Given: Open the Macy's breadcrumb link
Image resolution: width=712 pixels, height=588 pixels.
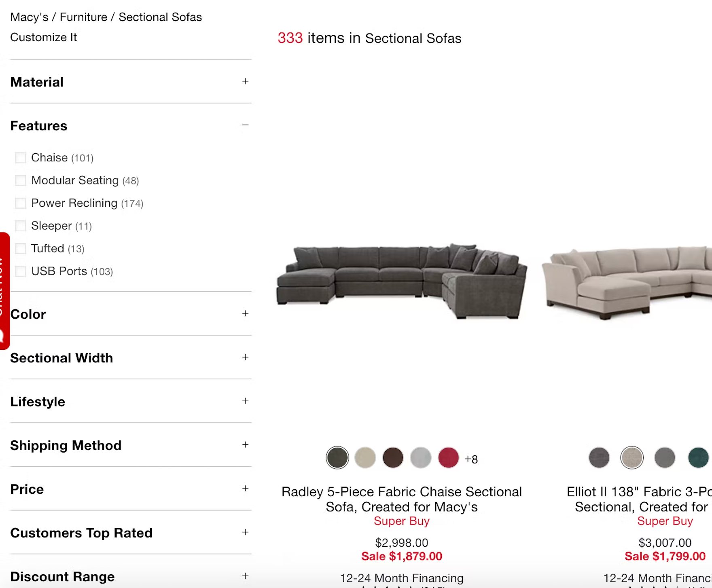Looking at the screenshot, I should pyautogui.click(x=29, y=17).
